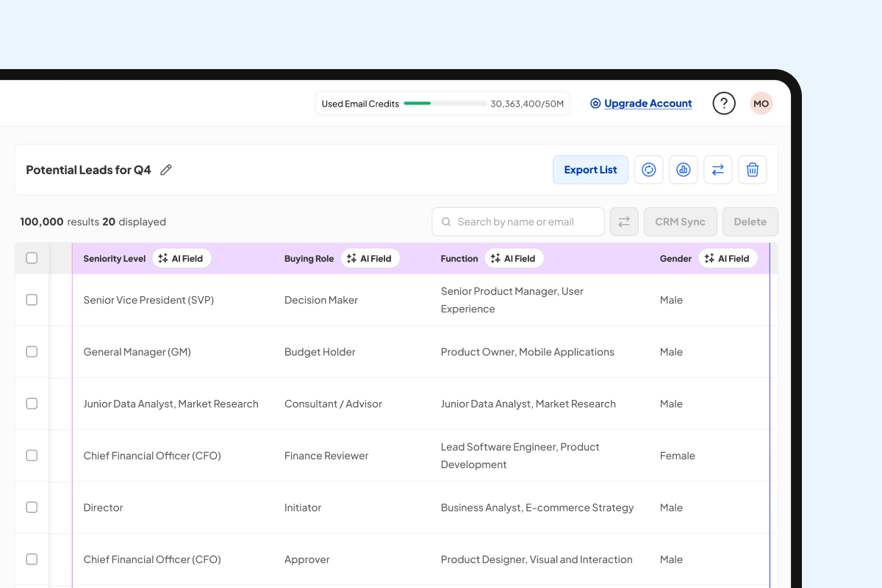This screenshot has width=882, height=588.
Task: Click the refresh list icon button
Action: pos(649,170)
